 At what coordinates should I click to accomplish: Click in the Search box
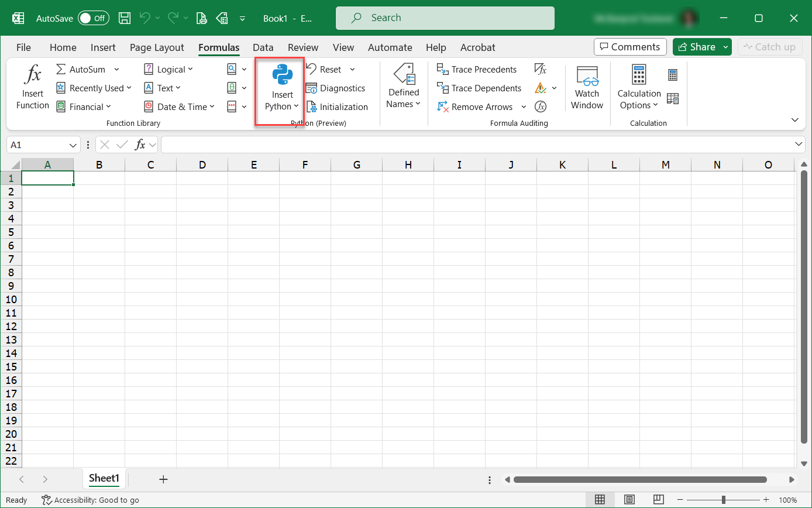[x=445, y=18]
